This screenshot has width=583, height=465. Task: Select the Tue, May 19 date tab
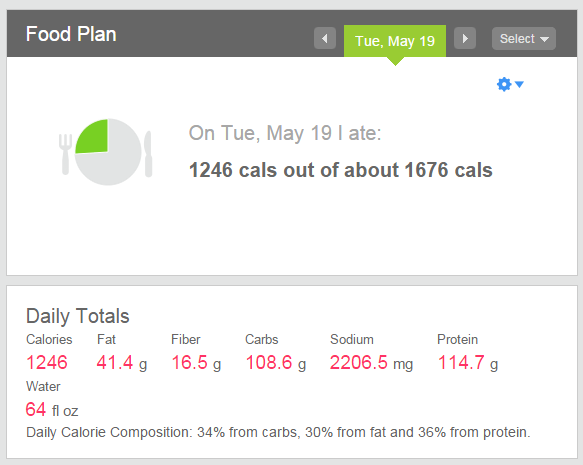click(x=395, y=41)
